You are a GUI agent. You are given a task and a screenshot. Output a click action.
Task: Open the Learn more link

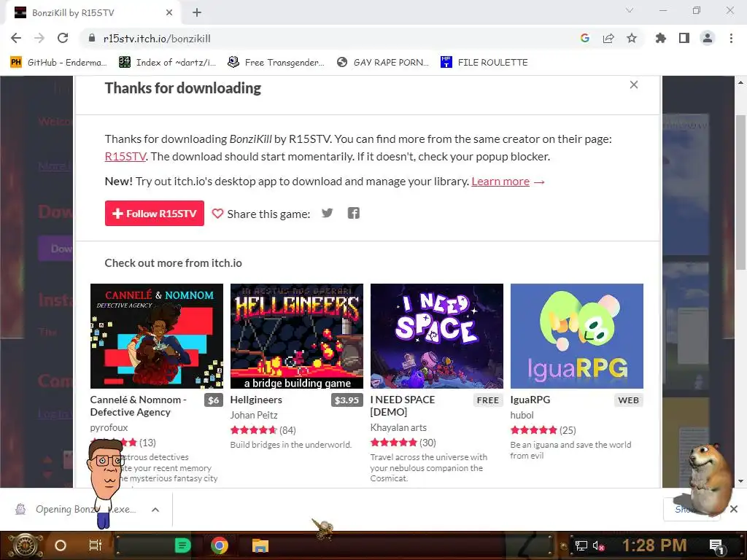click(x=500, y=182)
